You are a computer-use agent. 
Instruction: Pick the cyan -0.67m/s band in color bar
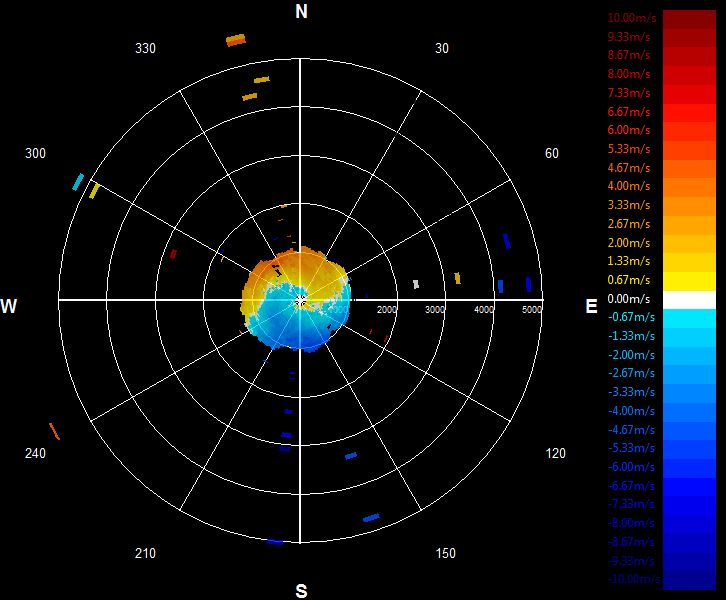point(689,319)
